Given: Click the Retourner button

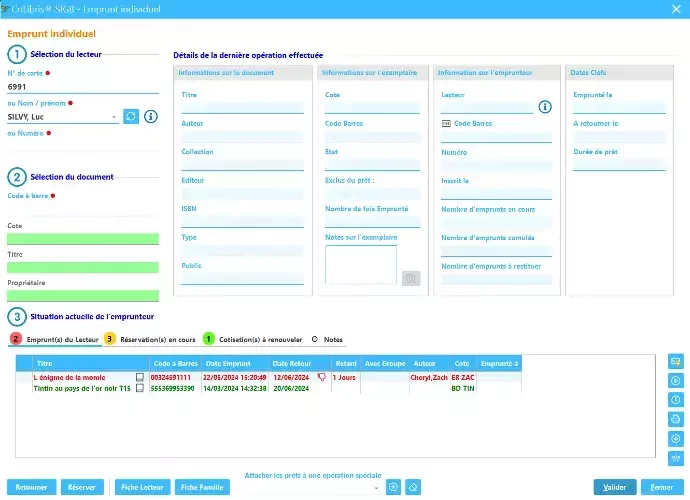Looking at the screenshot, I should coord(31,487).
